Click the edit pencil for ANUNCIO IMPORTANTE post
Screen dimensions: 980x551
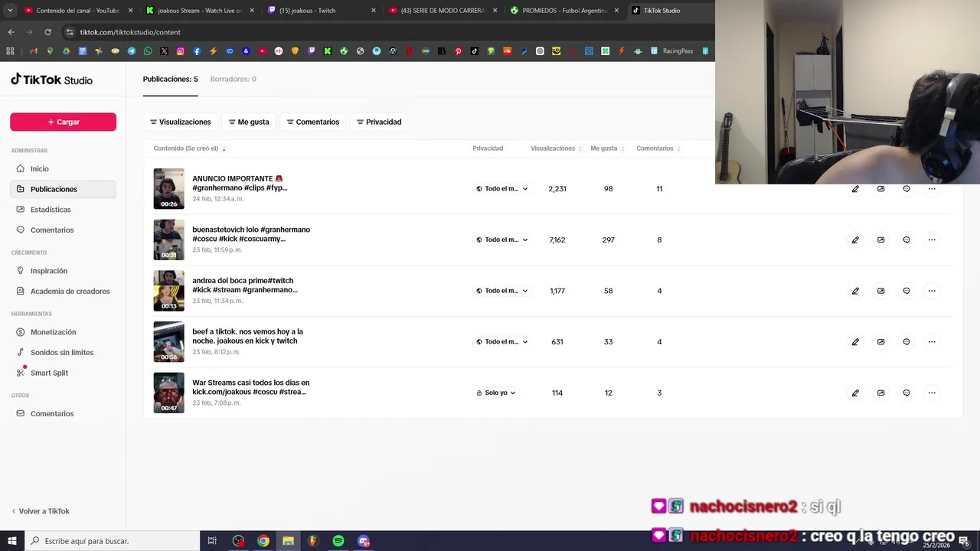[x=855, y=189]
